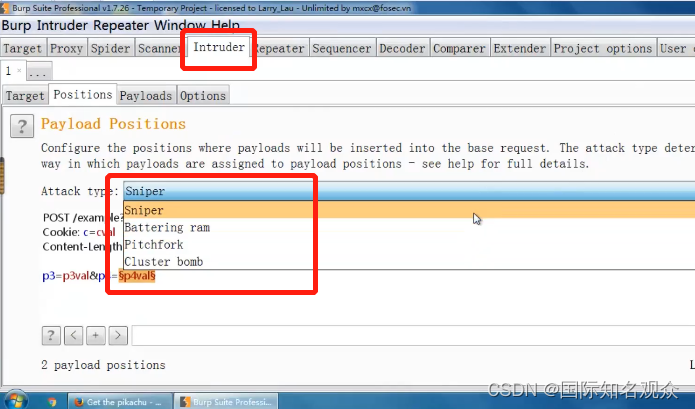
Task: Choose Battering ram attack type
Action: click(408, 227)
